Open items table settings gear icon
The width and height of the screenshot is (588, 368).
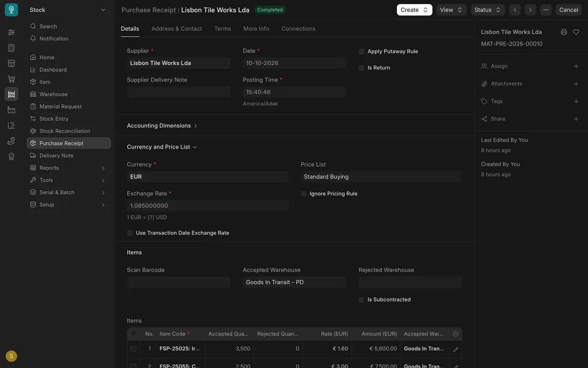pos(456,334)
